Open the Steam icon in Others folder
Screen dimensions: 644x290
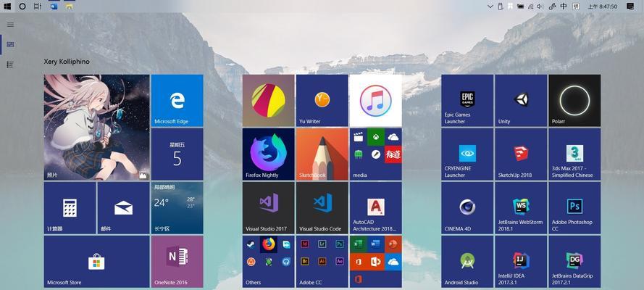(x=250, y=244)
